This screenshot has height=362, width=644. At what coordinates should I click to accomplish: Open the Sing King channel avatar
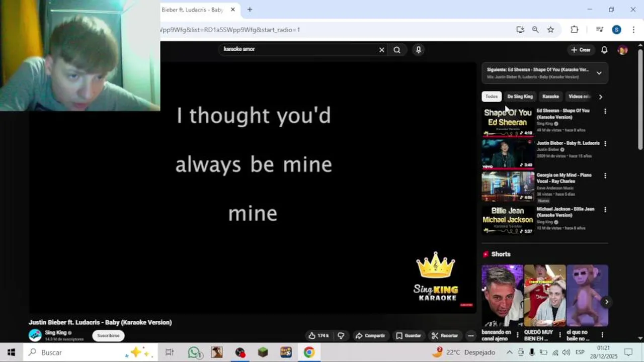tap(35, 335)
